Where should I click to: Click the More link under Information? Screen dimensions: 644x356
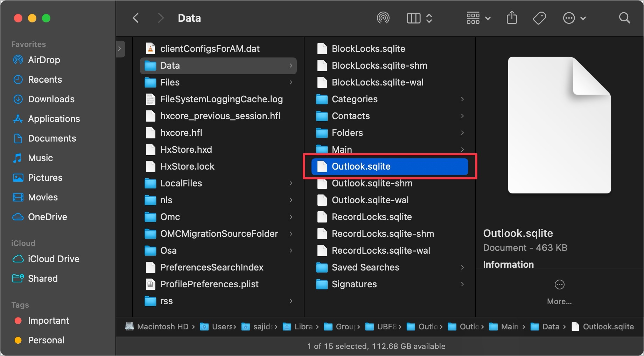(x=559, y=301)
